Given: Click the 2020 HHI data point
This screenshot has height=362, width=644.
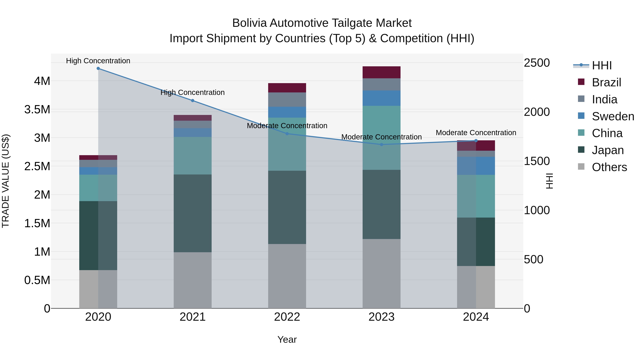Looking at the screenshot, I should (98, 68).
